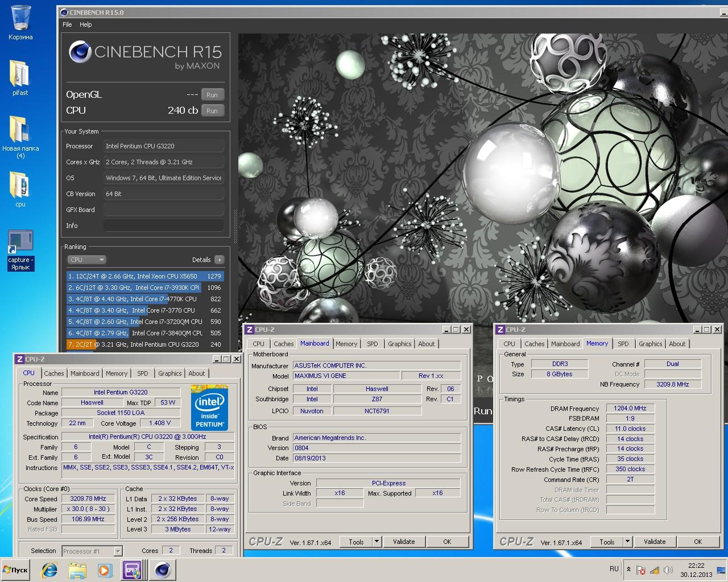The height and width of the screenshot is (582, 728).
Task: Launch the capture shortcut icon
Action: click(20, 250)
